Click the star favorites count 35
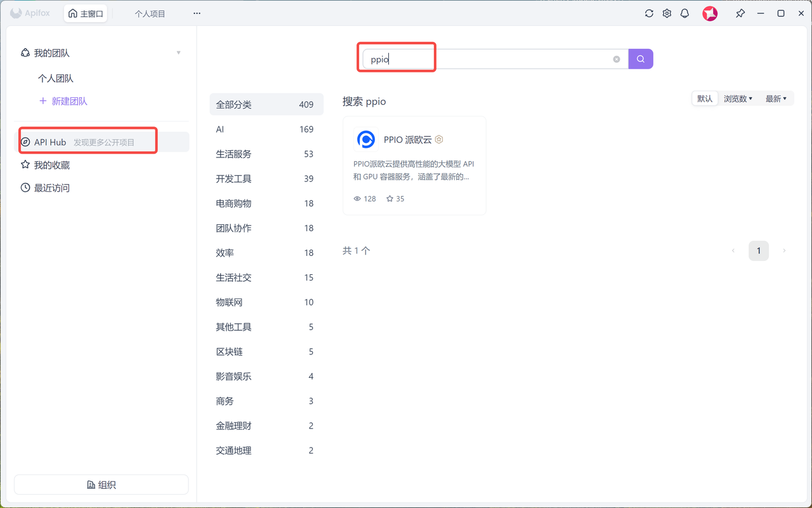This screenshot has width=812, height=508. click(x=395, y=199)
